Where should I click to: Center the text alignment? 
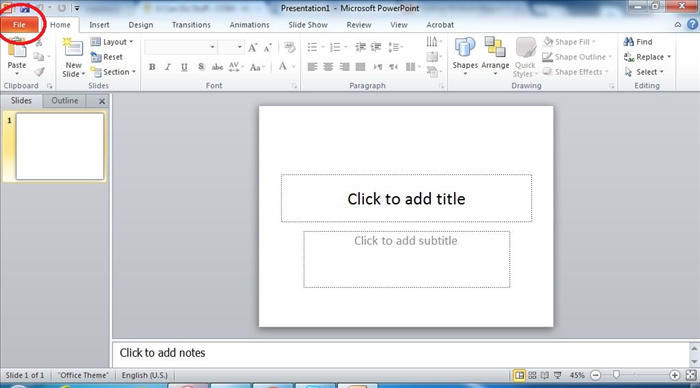click(328, 67)
